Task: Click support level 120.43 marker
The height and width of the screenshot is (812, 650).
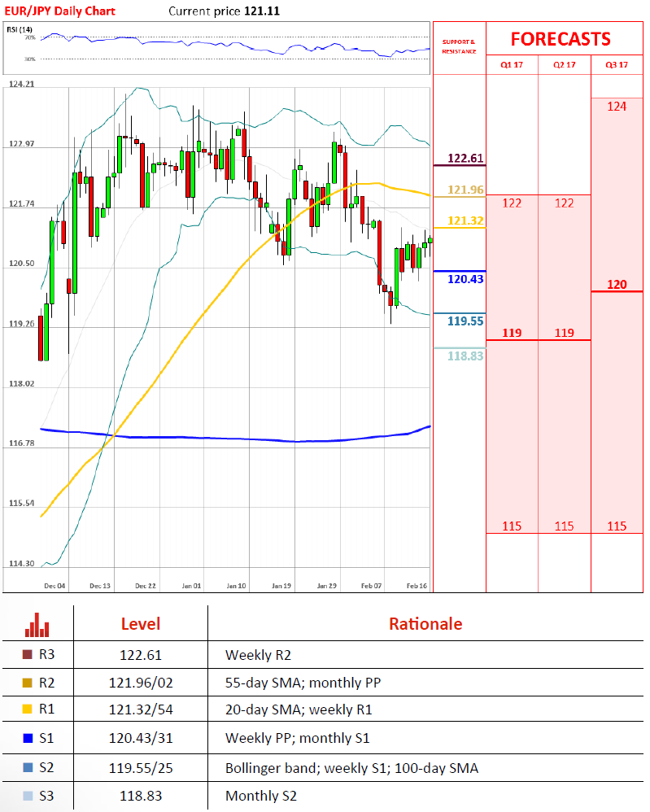Action: pyautogui.click(x=465, y=279)
